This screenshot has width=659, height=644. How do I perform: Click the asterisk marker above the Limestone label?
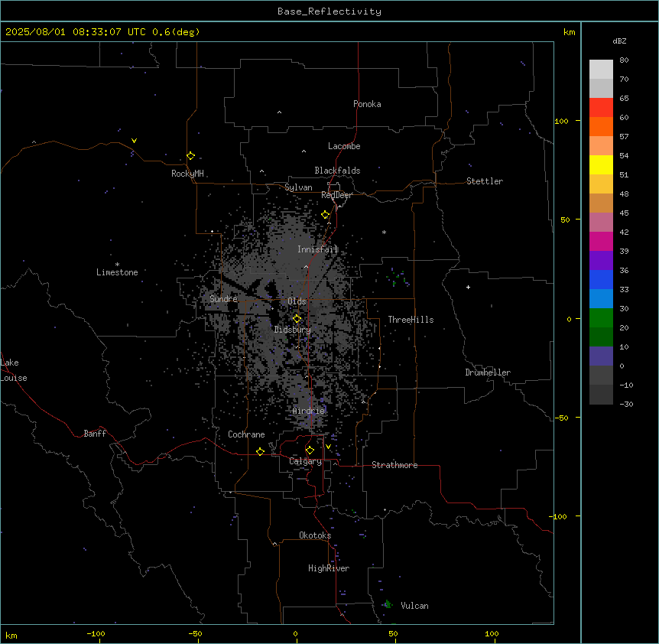point(117,265)
